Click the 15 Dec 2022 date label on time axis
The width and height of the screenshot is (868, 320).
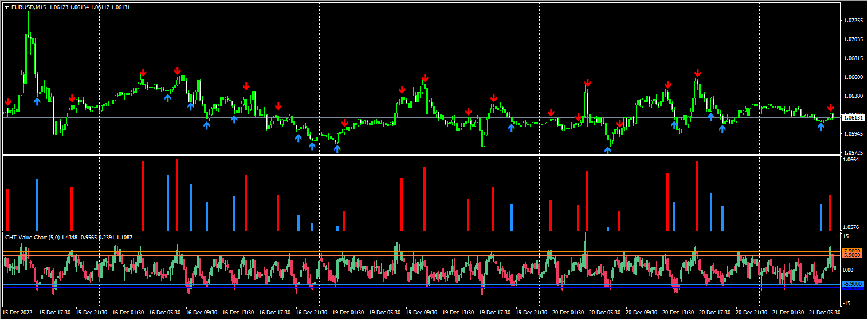coord(17,313)
